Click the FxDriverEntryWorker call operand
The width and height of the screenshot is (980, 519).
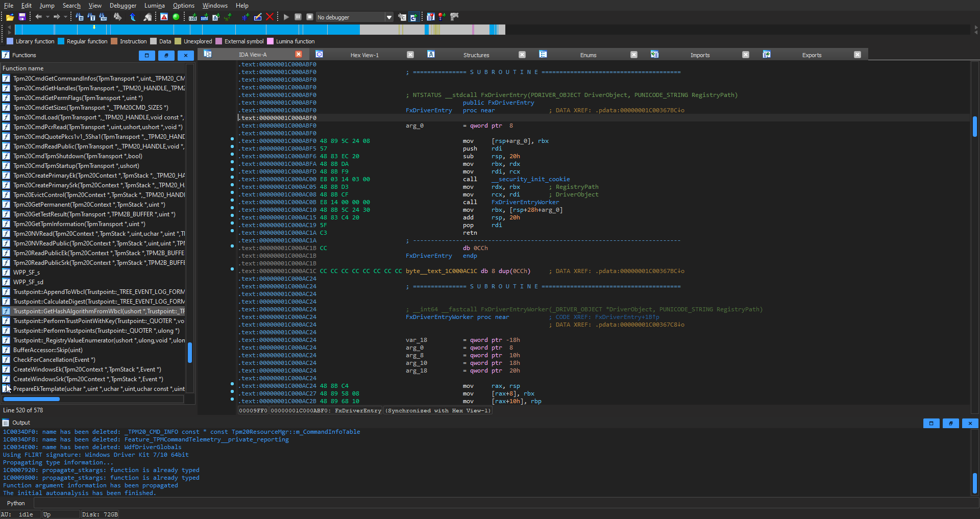525,202
